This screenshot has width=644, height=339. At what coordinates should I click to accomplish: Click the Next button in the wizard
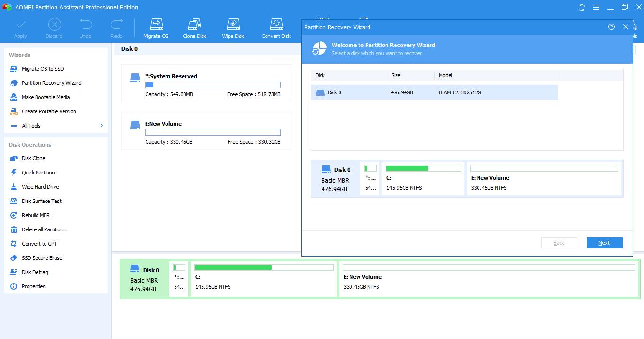point(604,243)
